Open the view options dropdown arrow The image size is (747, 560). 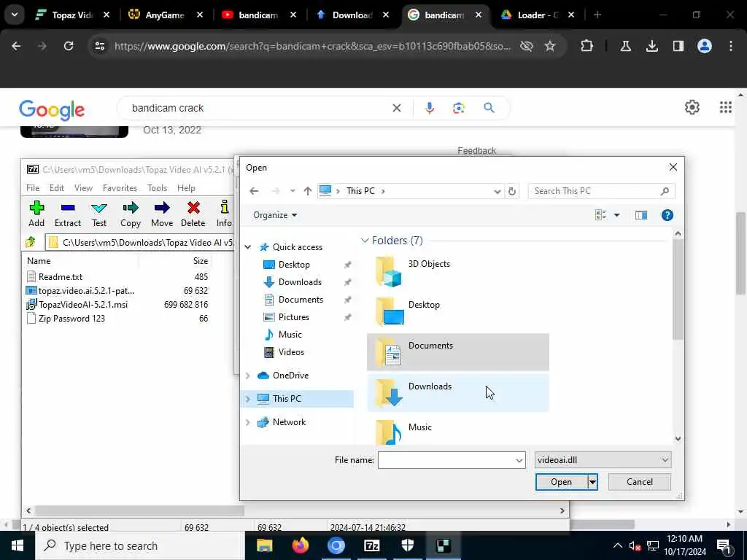(616, 215)
